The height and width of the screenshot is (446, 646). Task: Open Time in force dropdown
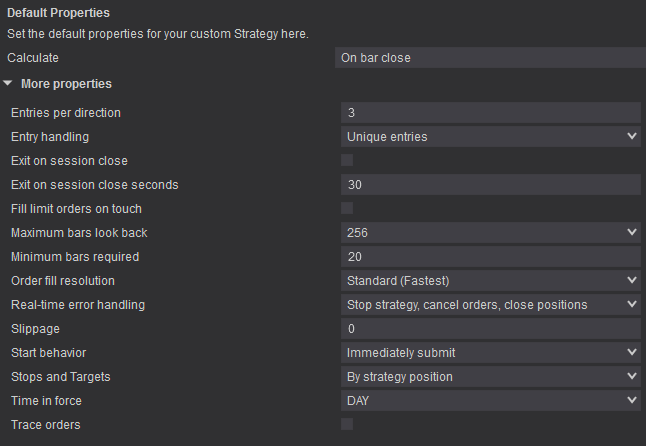pos(490,400)
